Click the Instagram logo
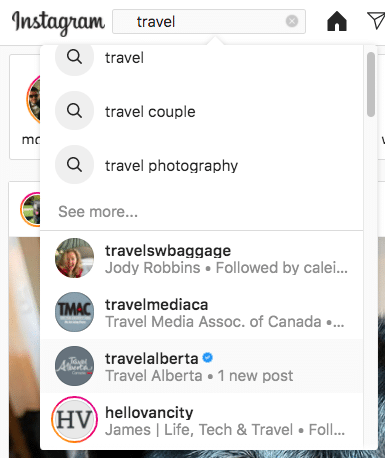This screenshot has height=458, width=385. (x=58, y=23)
